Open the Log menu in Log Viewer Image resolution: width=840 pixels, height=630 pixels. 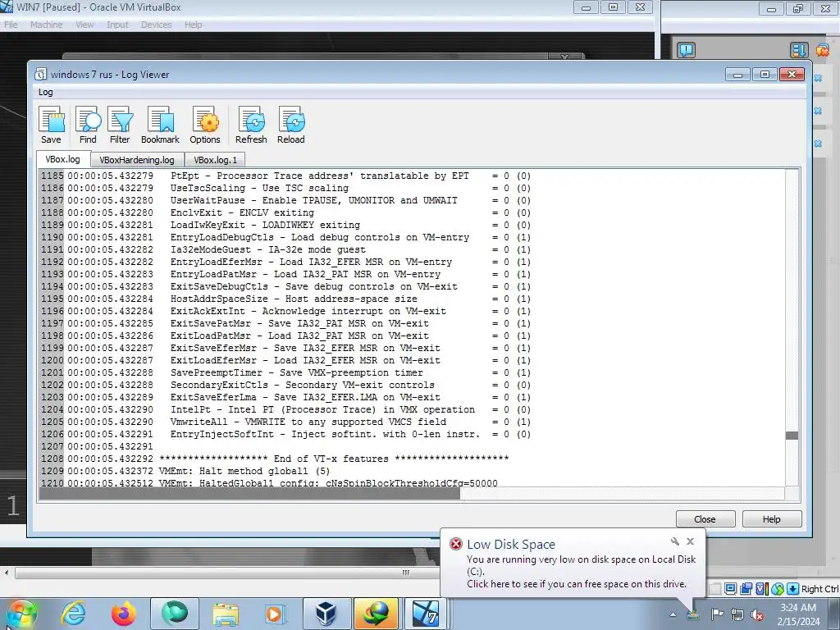click(x=46, y=92)
